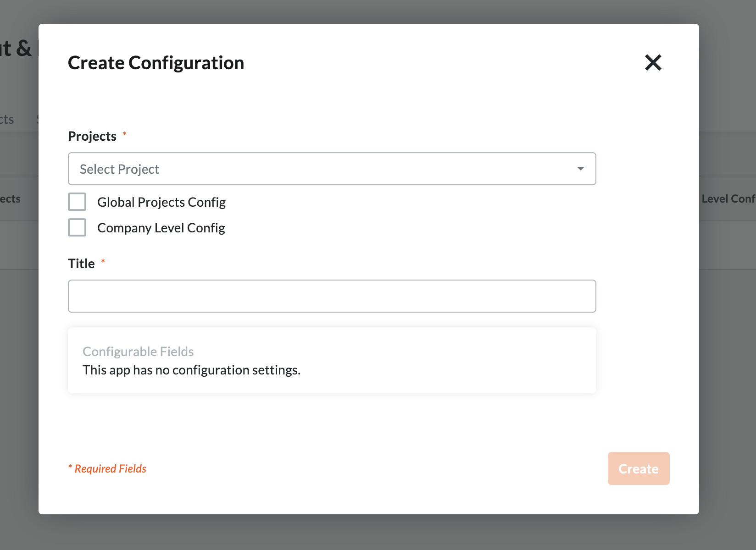Click the Configurable Fields heading
This screenshot has width=756, height=550.
click(138, 352)
